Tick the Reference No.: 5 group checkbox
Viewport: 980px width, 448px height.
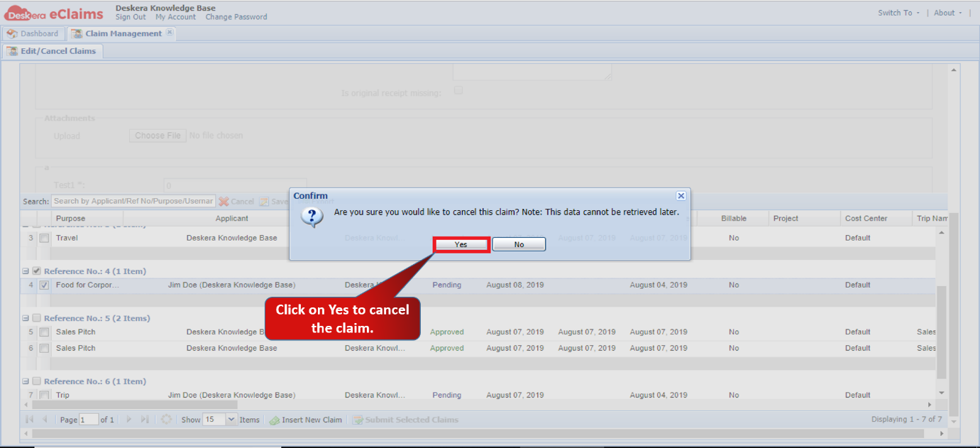tap(36, 318)
